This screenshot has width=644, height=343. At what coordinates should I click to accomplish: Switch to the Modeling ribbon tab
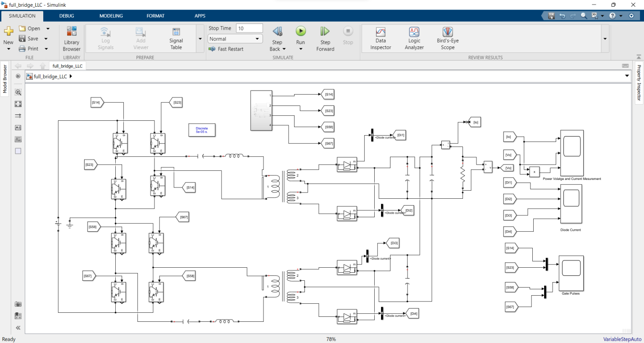[x=111, y=16]
